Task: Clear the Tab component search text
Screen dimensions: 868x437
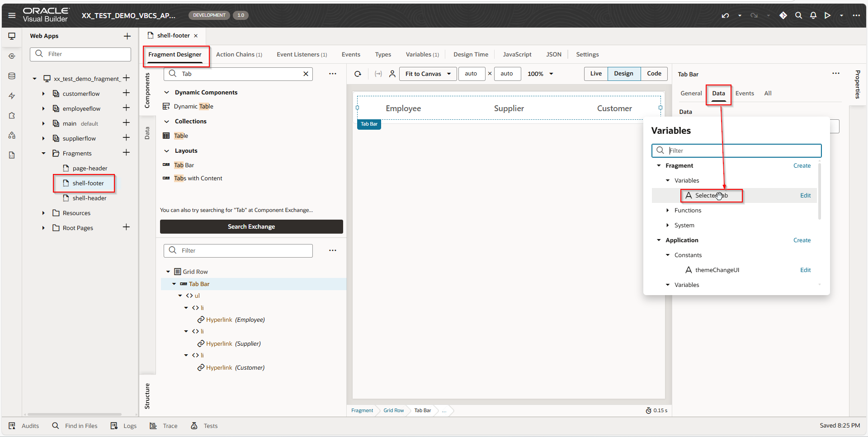Action: tap(306, 74)
